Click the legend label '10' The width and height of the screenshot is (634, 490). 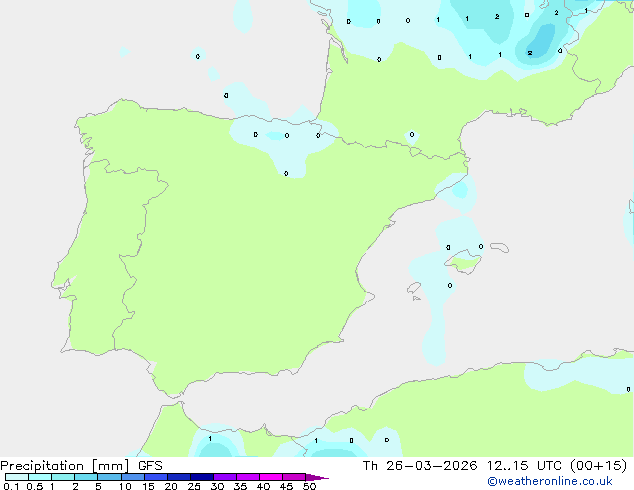(125, 486)
